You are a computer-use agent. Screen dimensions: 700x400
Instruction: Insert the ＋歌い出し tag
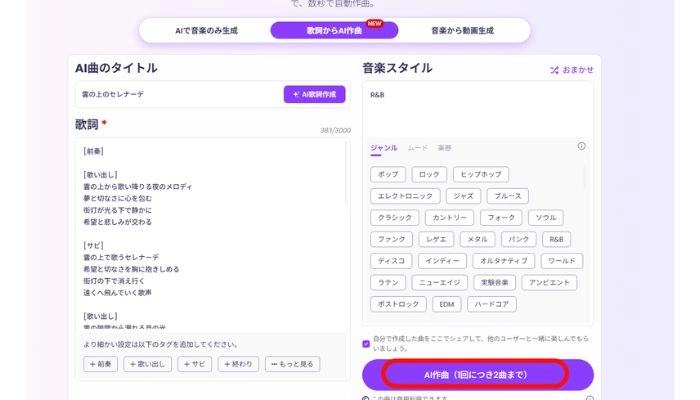(x=147, y=364)
